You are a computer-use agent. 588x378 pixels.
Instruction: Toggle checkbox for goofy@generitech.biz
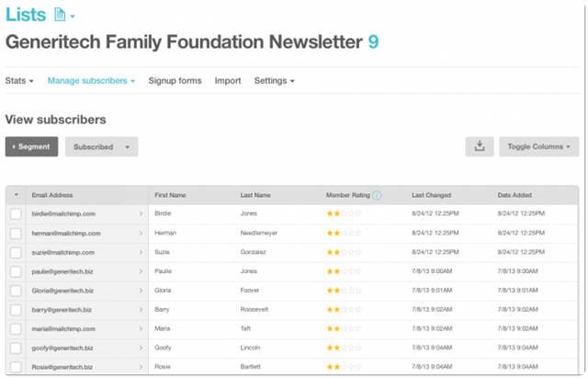pos(16,349)
